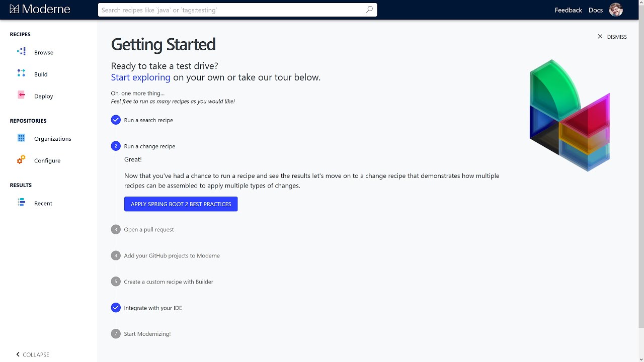Click the Organizations grid icon

21,138
